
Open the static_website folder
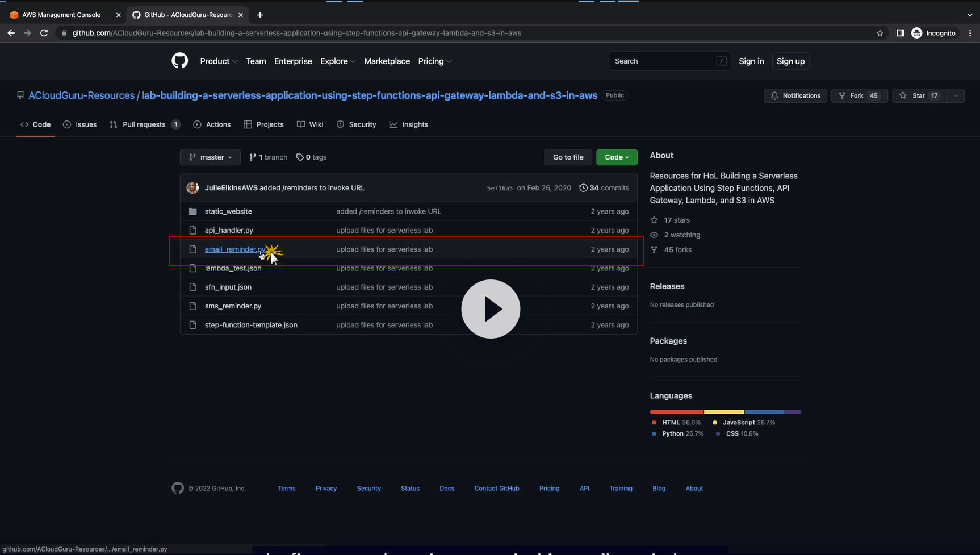(228, 211)
